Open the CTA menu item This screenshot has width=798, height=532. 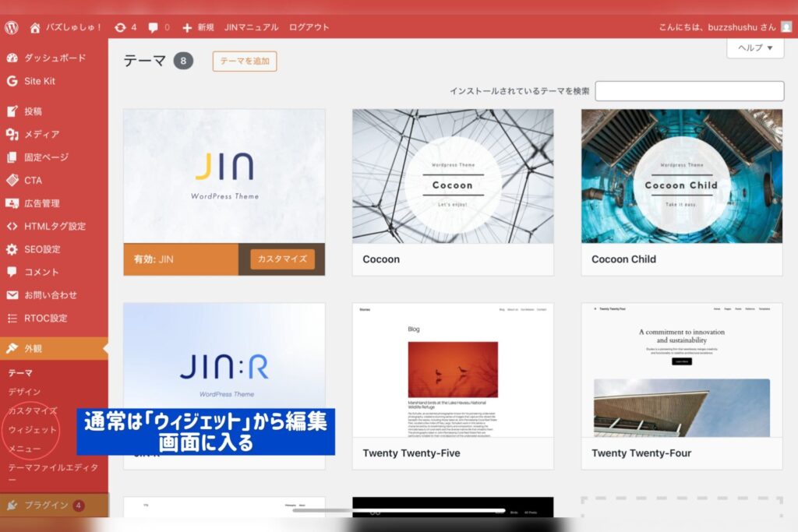point(54,180)
